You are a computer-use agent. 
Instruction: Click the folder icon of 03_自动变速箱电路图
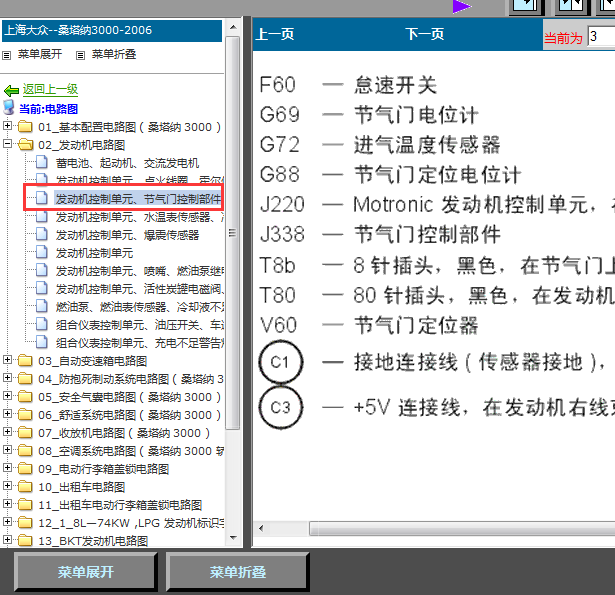coord(25,360)
